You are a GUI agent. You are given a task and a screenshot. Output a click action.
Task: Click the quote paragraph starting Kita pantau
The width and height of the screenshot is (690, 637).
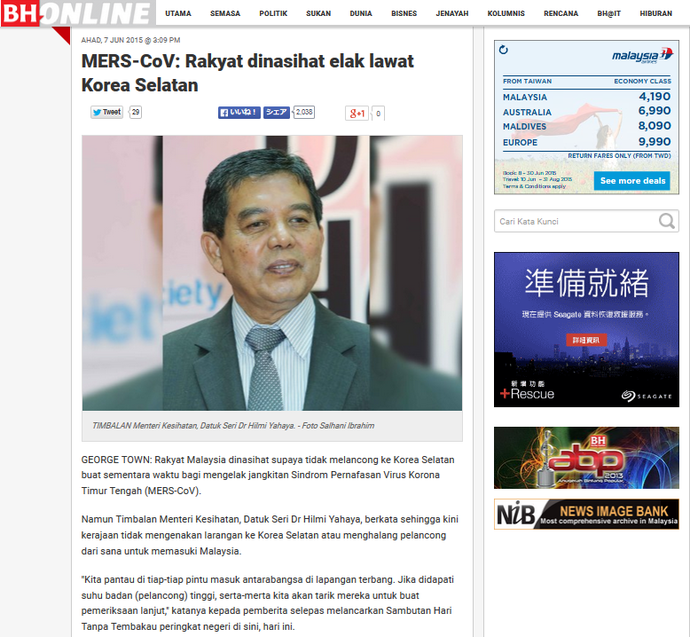pyautogui.click(x=268, y=603)
